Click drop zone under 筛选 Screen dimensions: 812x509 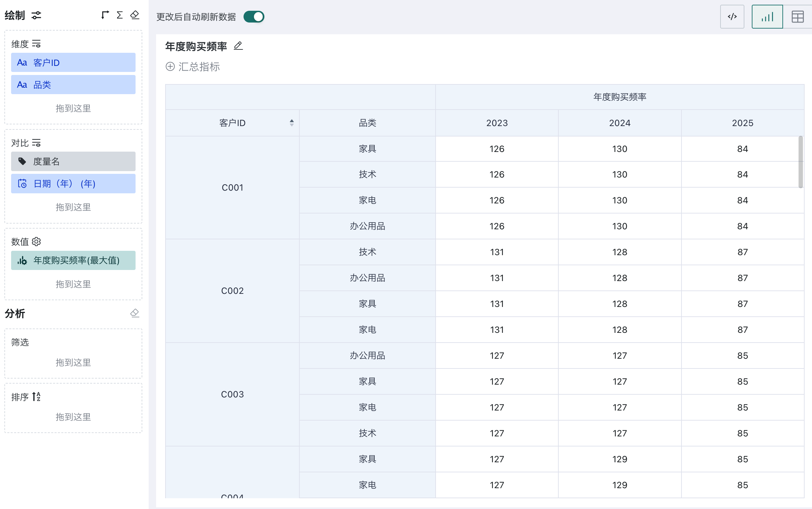(x=73, y=362)
